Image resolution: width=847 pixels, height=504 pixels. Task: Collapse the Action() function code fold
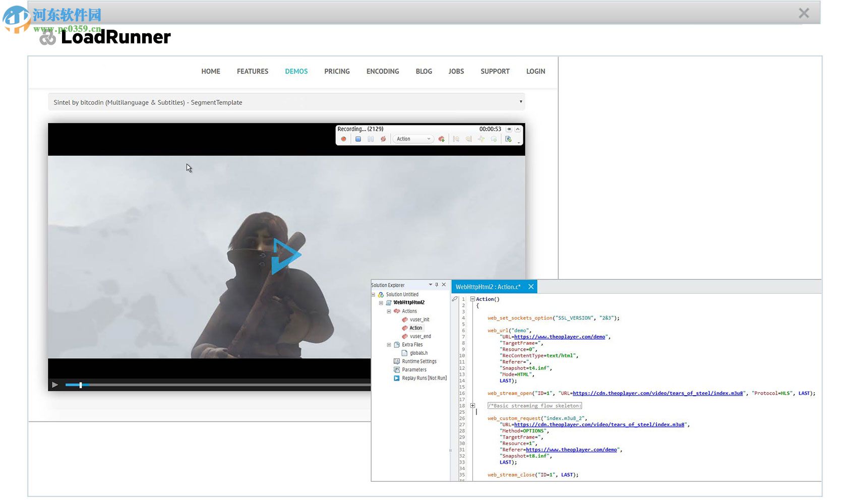point(472,299)
